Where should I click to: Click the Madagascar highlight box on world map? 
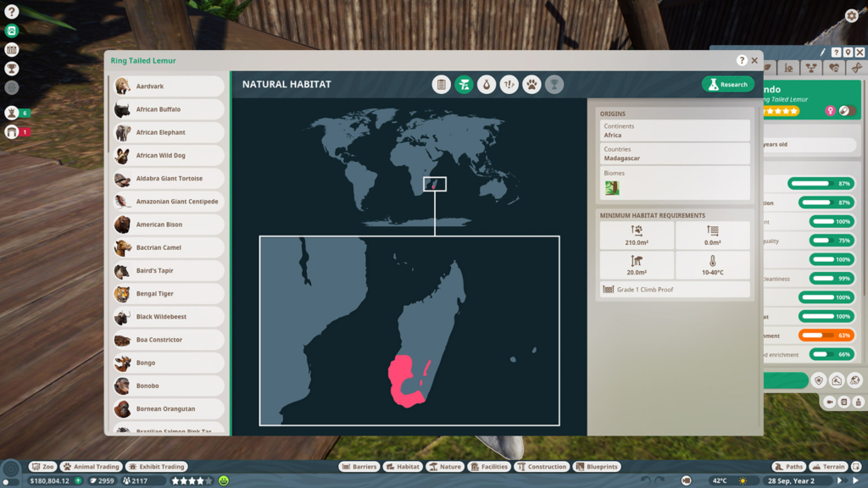coord(435,184)
